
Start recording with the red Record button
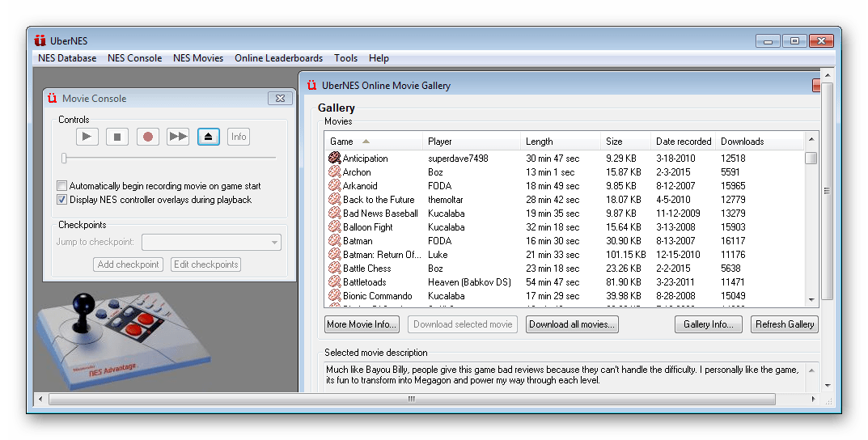(x=148, y=137)
